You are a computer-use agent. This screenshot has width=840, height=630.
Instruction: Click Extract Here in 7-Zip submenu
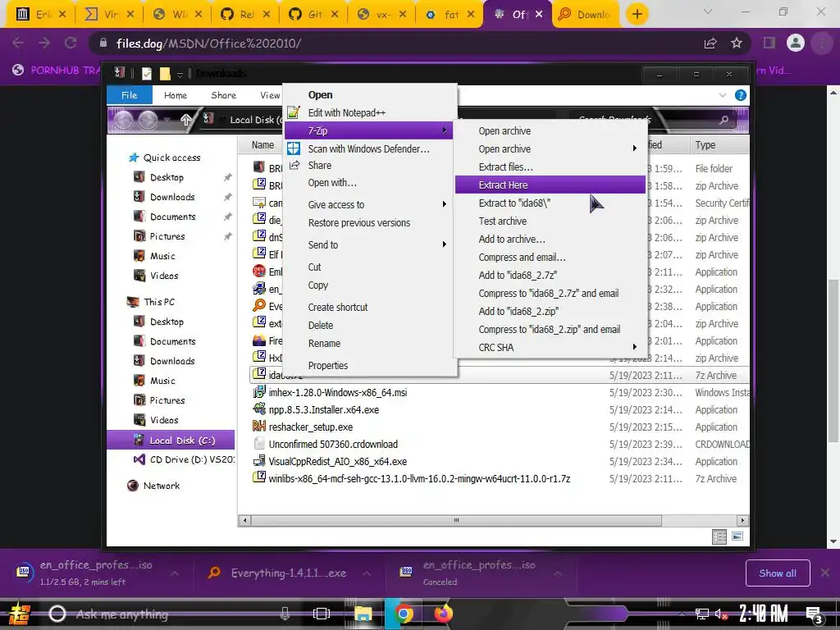(550, 185)
